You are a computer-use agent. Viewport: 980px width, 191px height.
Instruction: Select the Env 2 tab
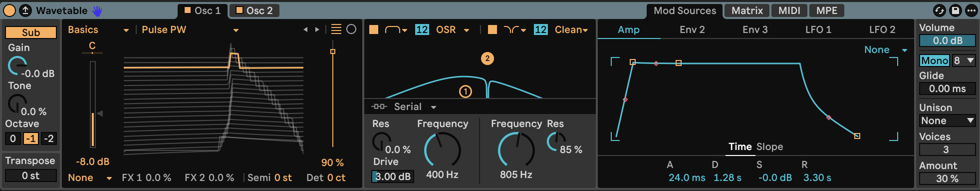tap(692, 30)
